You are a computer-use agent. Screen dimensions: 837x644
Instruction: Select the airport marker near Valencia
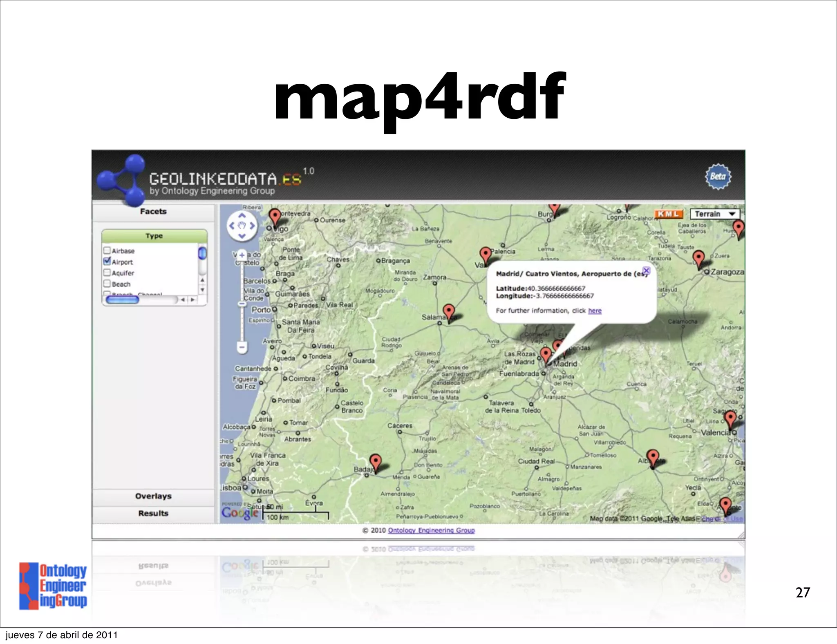(x=730, y=419)
